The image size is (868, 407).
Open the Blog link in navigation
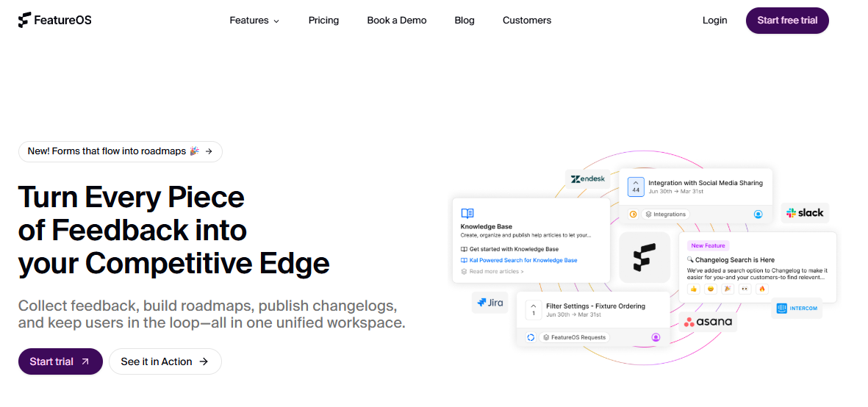465,21
